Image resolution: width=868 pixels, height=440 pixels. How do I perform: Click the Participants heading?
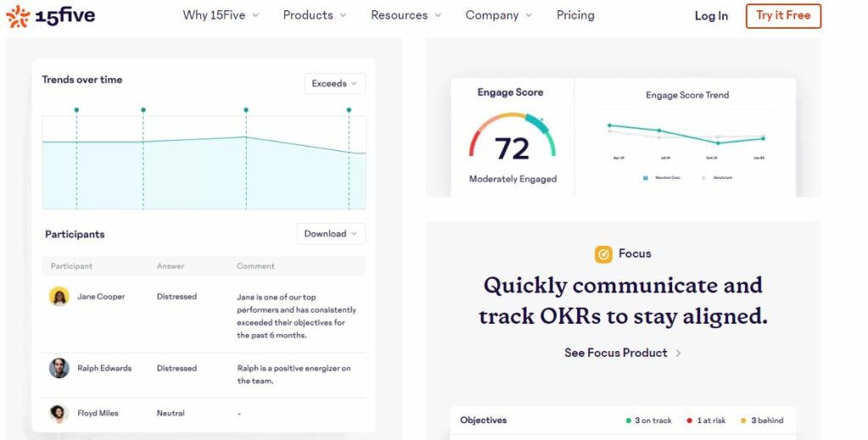[x=75, y=234]
